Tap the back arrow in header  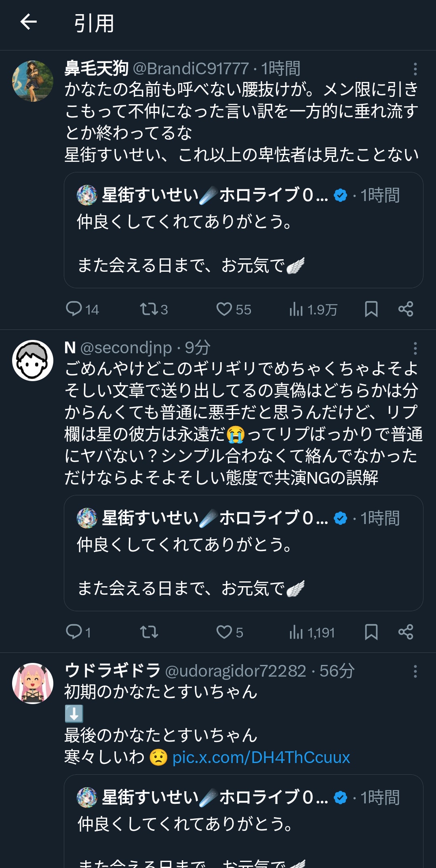coord(29,22)
